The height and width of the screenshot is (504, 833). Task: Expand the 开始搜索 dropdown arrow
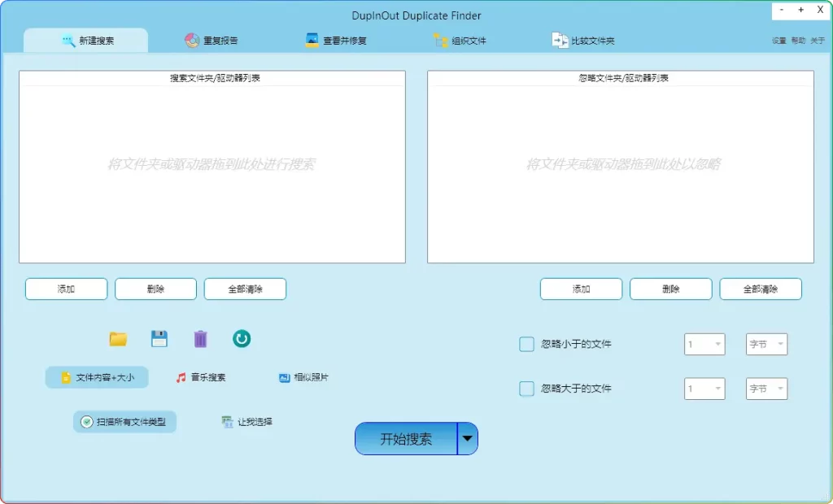point(468,439)
